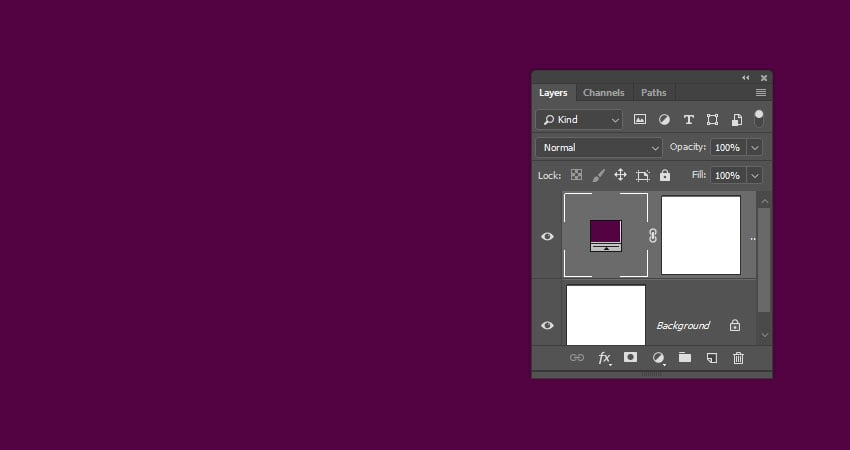Hide the solid color fill layer
The image size is (850, 450).
(x=547, y=236)
